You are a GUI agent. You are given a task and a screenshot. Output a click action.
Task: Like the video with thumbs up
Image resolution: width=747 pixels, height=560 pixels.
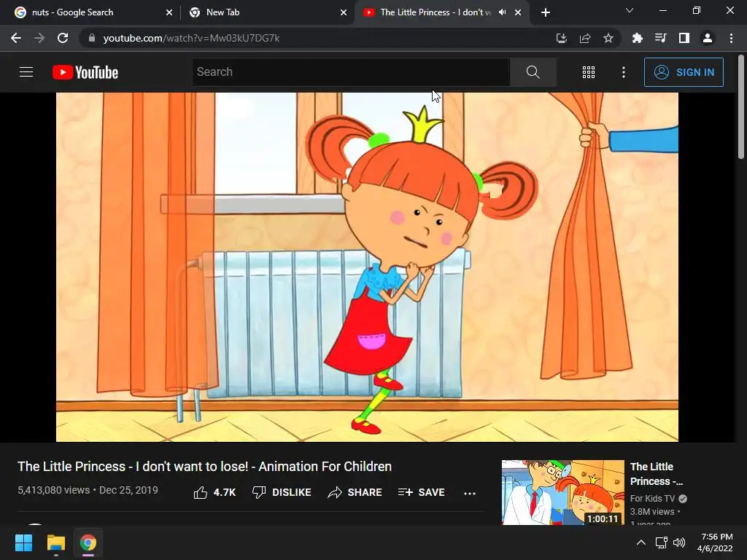coord(214,492)
